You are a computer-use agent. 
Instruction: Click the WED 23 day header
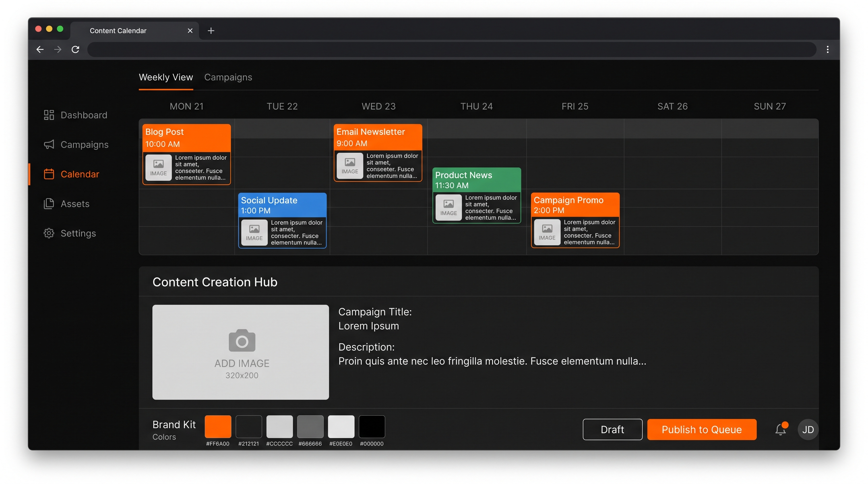point(378,107)
